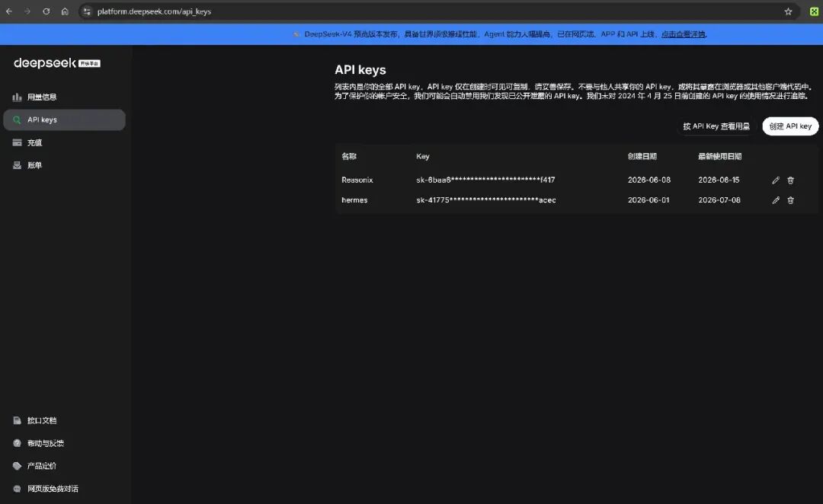The image size is (823, 504).
Task: Click last used date 2026-07-08
Action: tap(719, 200)
